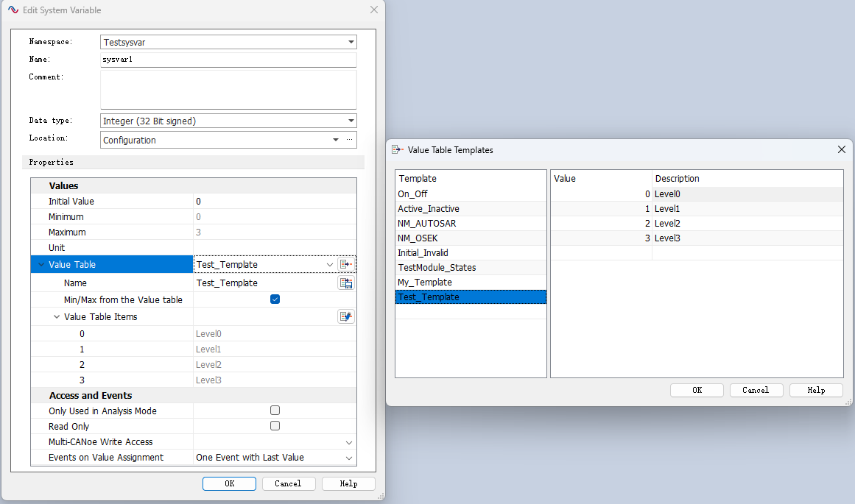The height and width of the screenshot is (504, 855).
Task: Close the Value Table Templates dialog
Action: point(842,149)
